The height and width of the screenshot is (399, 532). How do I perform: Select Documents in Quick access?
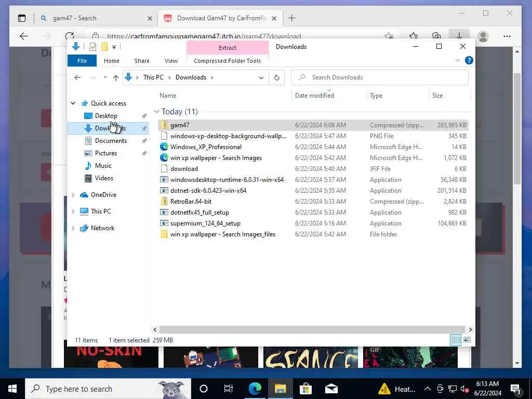111,141
